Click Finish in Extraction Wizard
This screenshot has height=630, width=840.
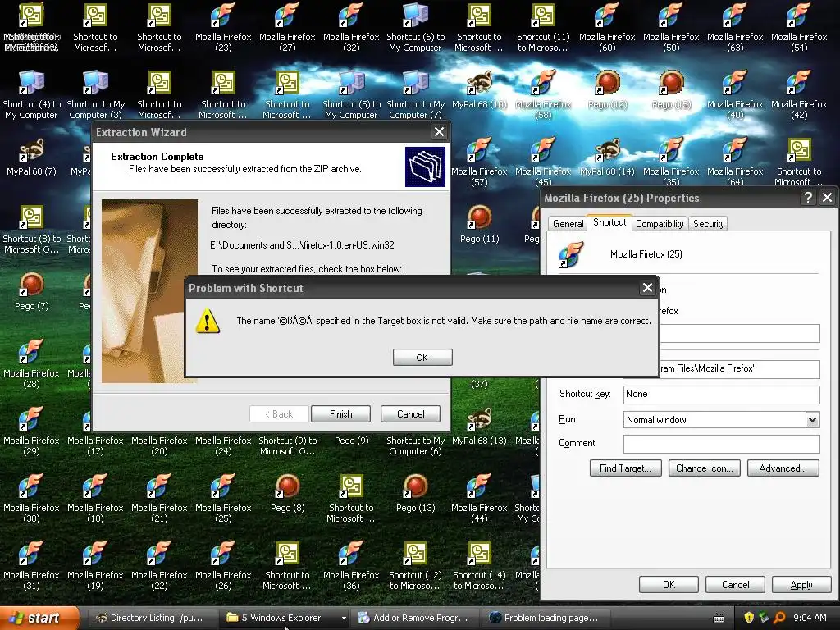340,414
